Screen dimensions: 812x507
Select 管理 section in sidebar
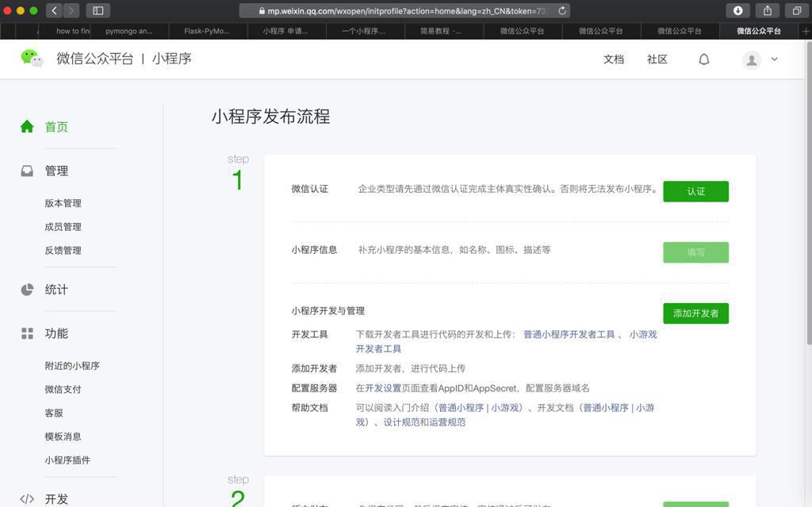click(x=56, y=171)
